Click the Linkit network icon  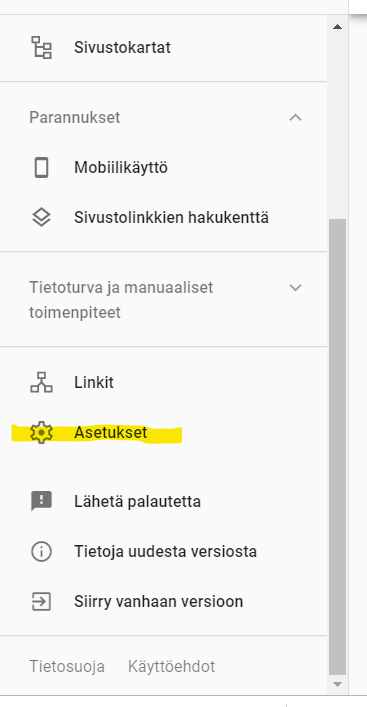click(41, 382)
